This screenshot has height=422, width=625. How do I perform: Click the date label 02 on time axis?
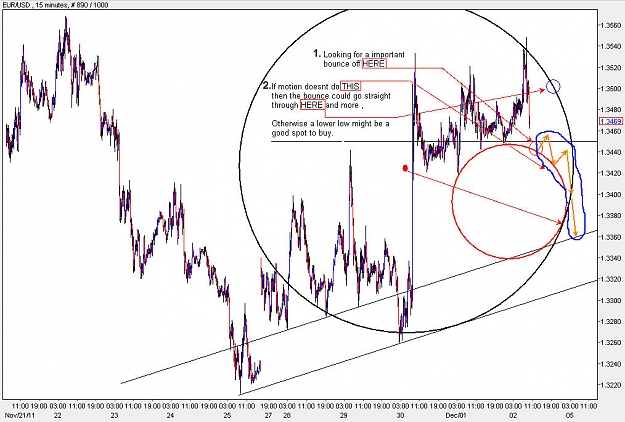pyautogui.click(x=513, y=416)
